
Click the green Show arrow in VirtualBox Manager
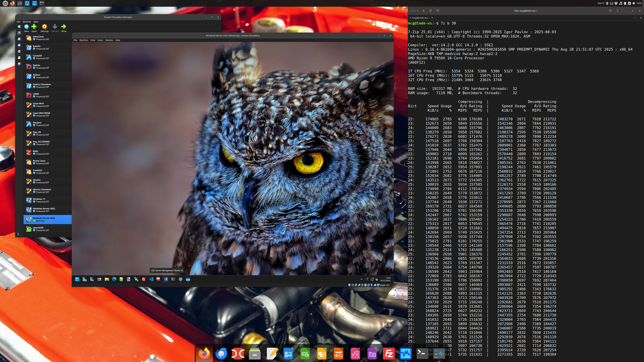click(x=64, y=28)
